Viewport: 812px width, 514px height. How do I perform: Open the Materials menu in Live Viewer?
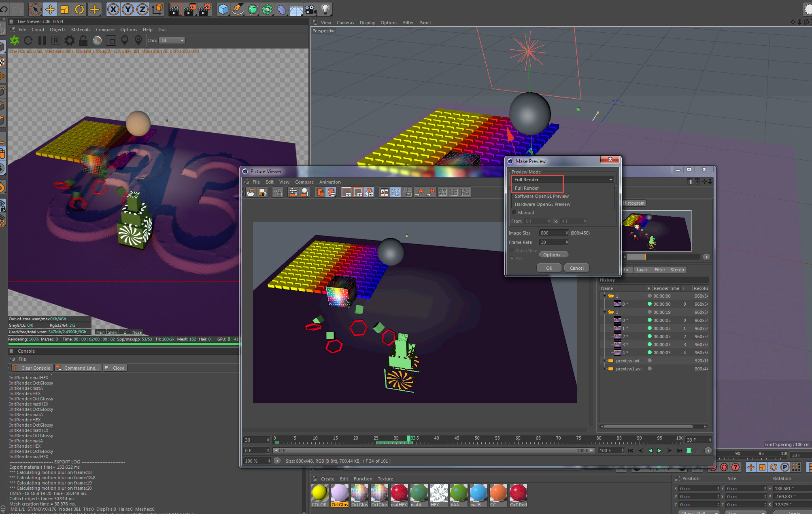(81, 30)
